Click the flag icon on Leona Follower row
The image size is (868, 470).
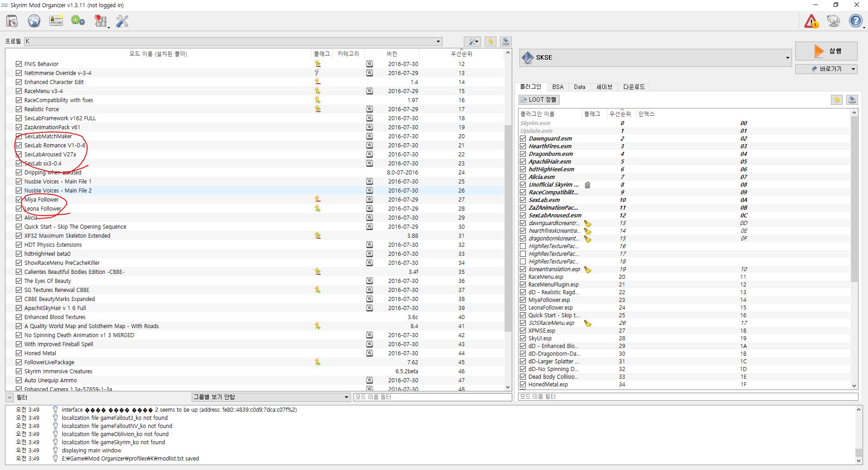(x=318, y=208)
